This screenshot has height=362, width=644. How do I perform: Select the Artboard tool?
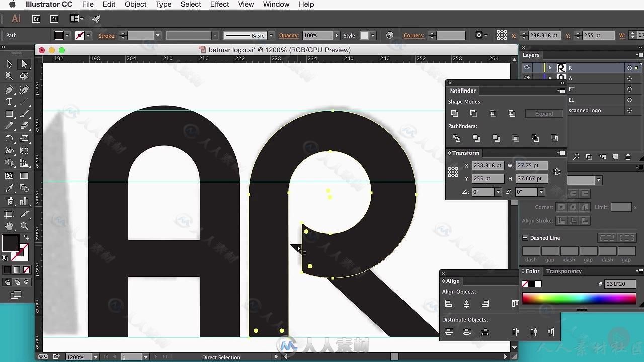point(9,214)
